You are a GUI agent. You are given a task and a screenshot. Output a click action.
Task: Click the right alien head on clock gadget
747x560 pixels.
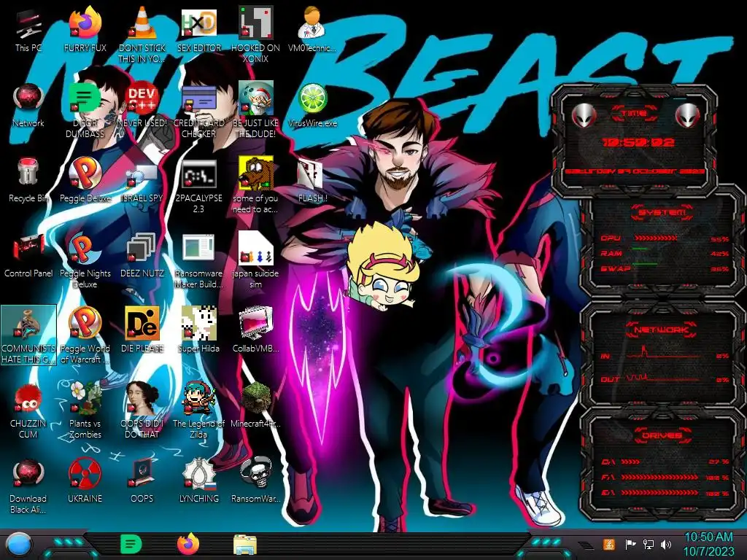click(687, 114)
